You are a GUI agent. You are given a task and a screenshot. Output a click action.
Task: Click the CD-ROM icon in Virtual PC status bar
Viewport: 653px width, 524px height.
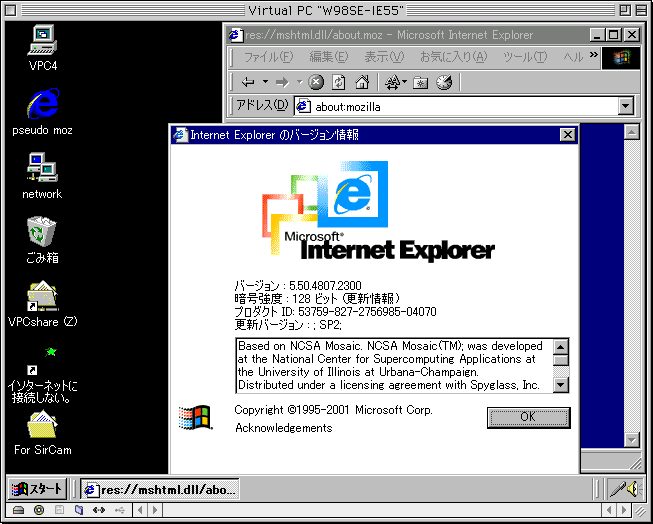(x=39, y=510)
